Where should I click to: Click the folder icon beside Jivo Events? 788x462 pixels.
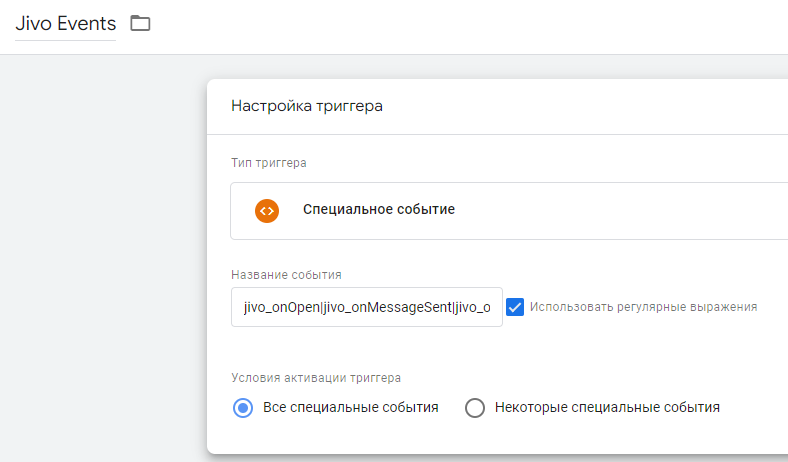tap(140, 23)
